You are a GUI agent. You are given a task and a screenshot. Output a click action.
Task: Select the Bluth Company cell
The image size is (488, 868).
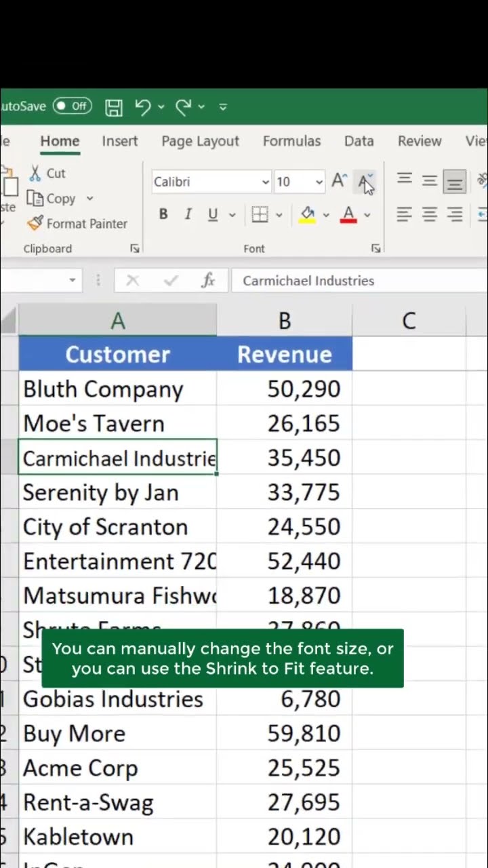(118, 389)
